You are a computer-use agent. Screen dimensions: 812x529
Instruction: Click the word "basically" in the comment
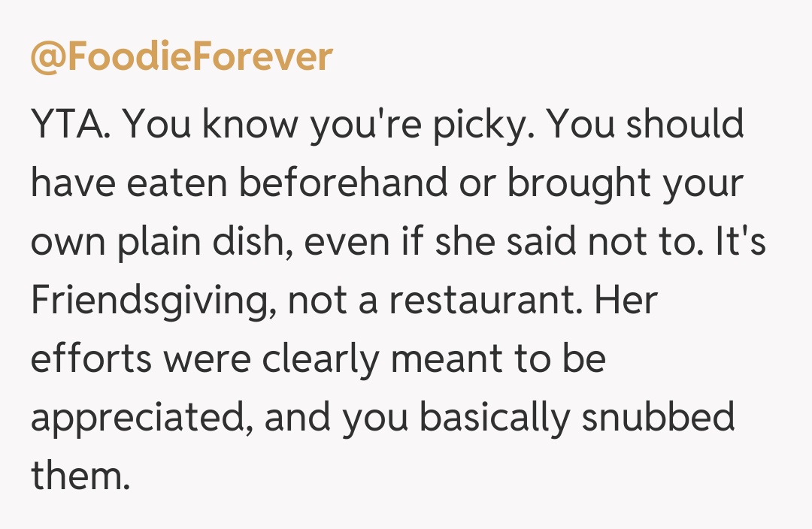(492, 419)
